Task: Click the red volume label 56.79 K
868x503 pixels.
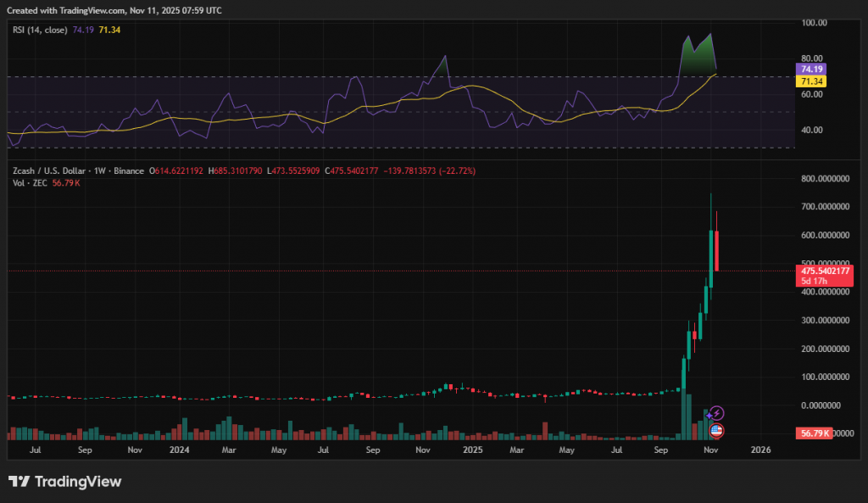Action: click(x=815, y=433)
